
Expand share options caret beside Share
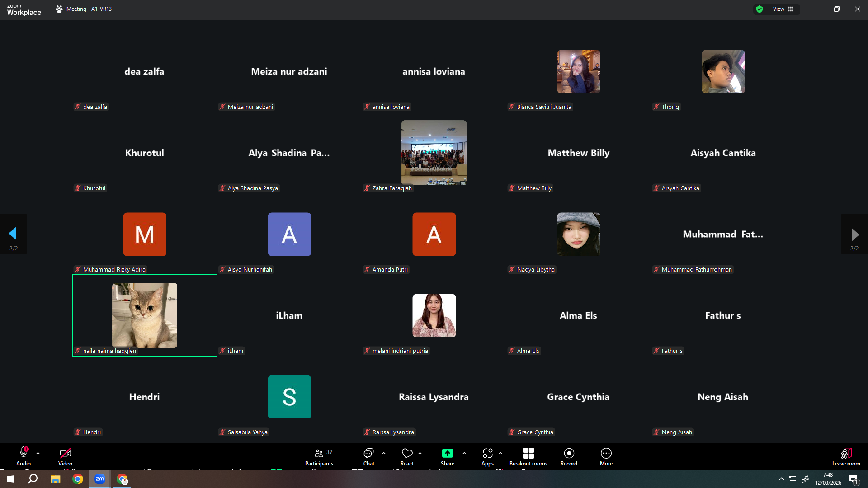pyautogui.click(x=464, y=453)
